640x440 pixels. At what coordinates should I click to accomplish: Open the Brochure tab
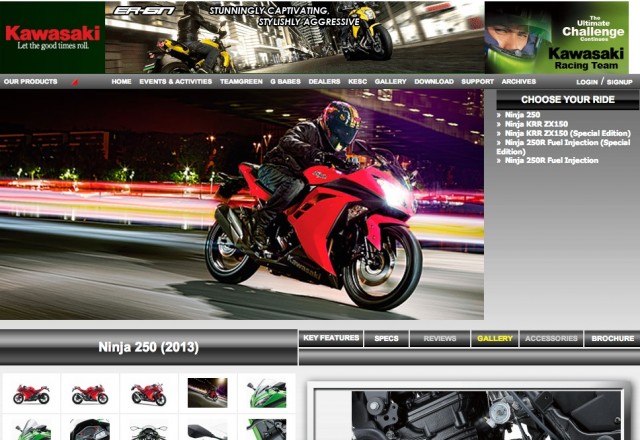coord(612,338)
